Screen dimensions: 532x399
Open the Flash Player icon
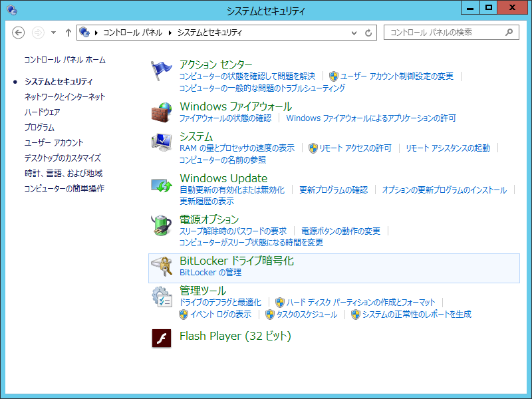click(x=162, y=338)
